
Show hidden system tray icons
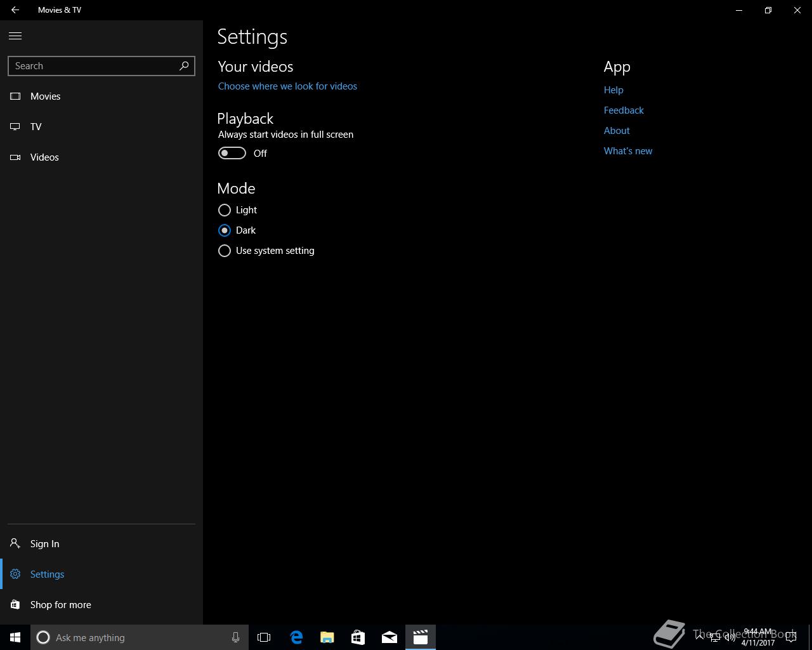pyautogui.click(x=700, y=637)
